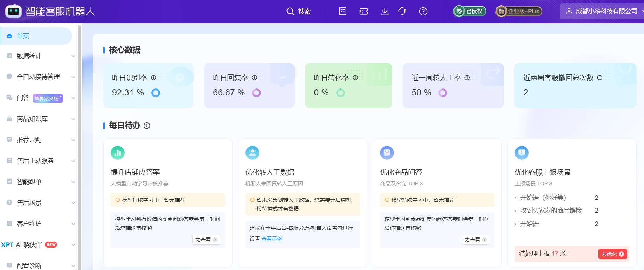This screenshot has height=270, width=644.
Task: Expand chevron next to 售后场景
Action: coord(73,203)
